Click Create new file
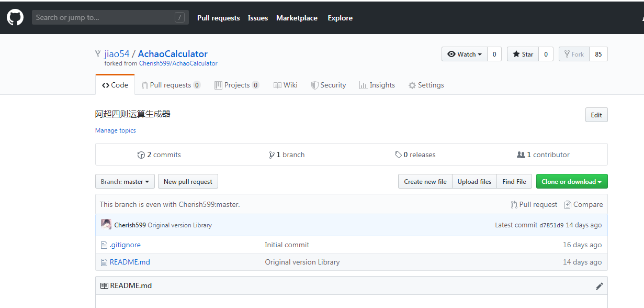Viewport: 644px width, 308px height. pos(425,181)
